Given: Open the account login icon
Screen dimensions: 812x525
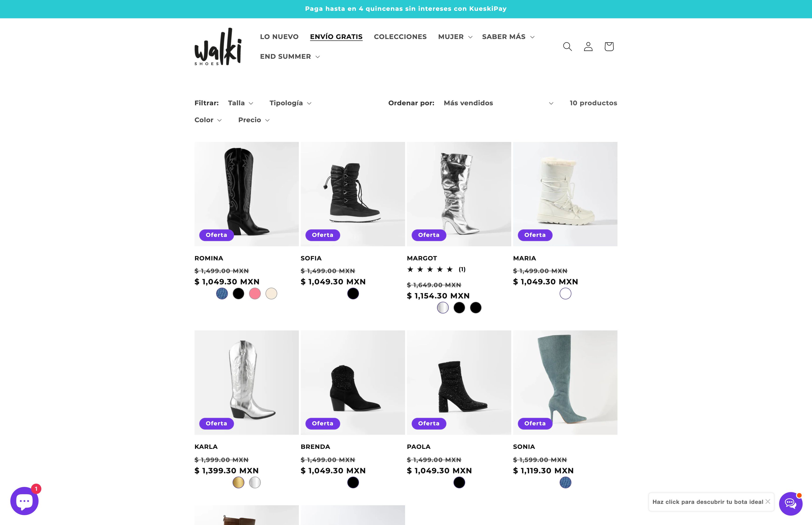Looking at the screenshot, I should tap(588, 46).
